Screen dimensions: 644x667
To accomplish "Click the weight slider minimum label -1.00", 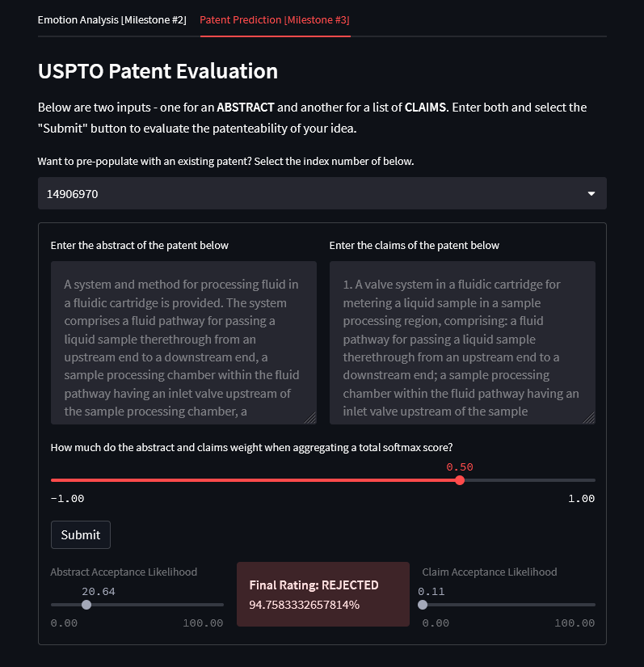I will [x=67, y=499].
